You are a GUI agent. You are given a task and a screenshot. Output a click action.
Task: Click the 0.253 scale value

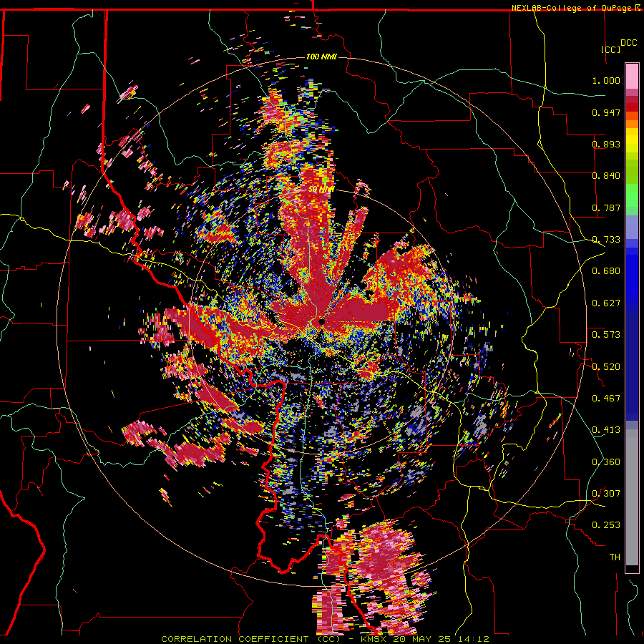[x=606, y=525]
